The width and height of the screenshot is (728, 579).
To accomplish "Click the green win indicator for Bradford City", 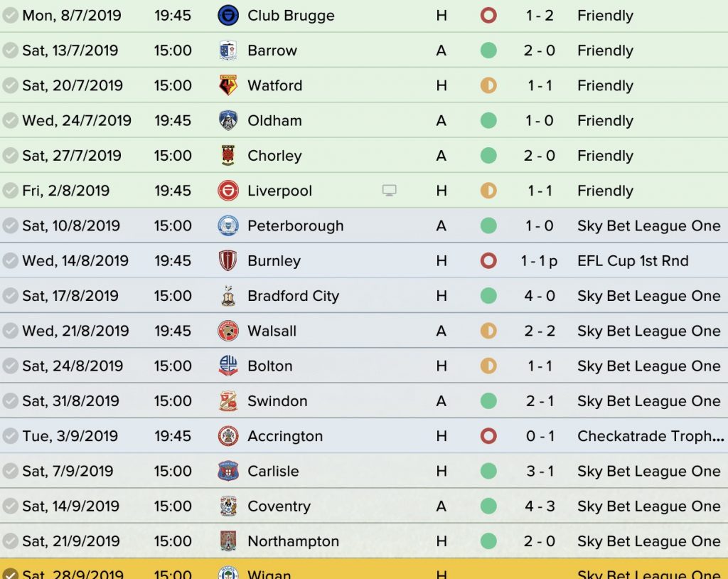I will tap(488, 295).
